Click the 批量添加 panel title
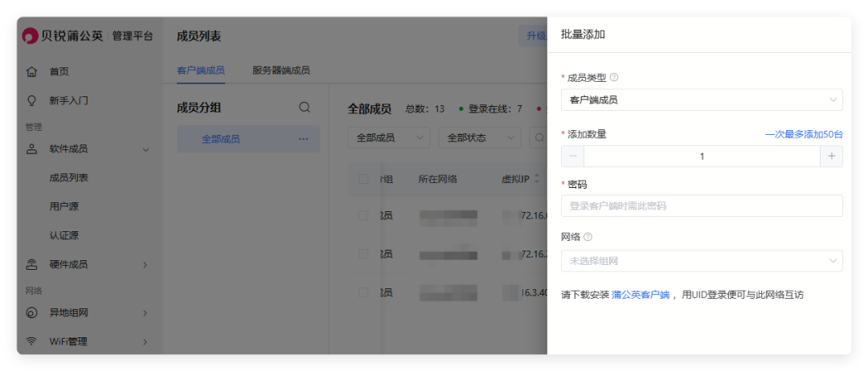868x371 pixels. [x=583, y=35]
